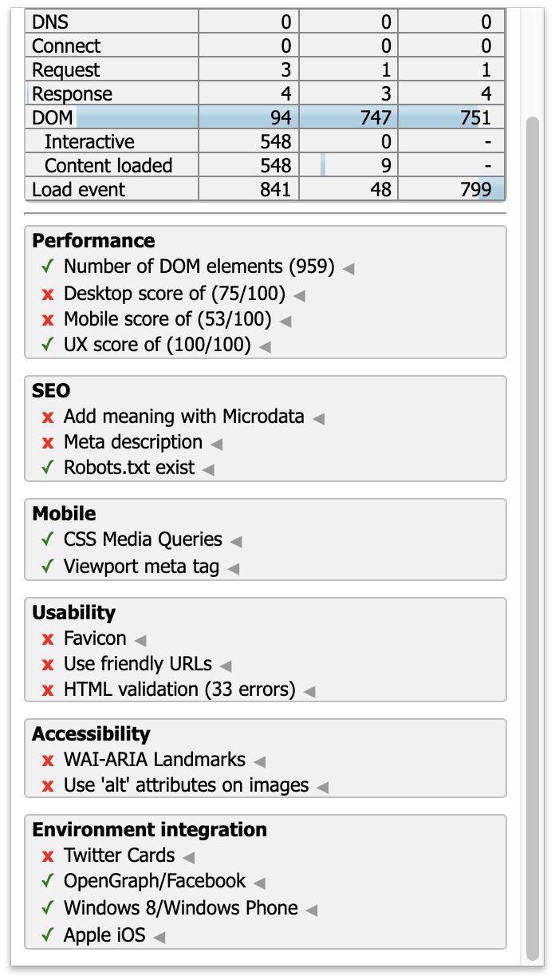Open the Use 'alt' attributes on images item

click(186, 785)
